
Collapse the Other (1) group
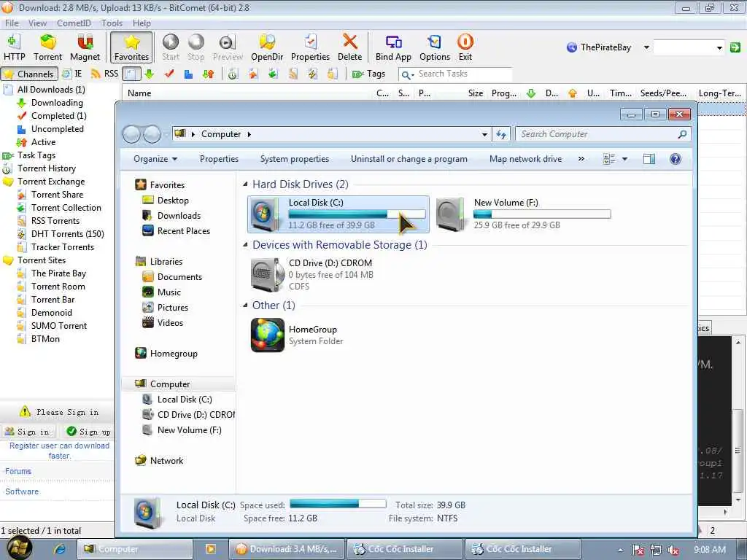(x=245, y=306)
